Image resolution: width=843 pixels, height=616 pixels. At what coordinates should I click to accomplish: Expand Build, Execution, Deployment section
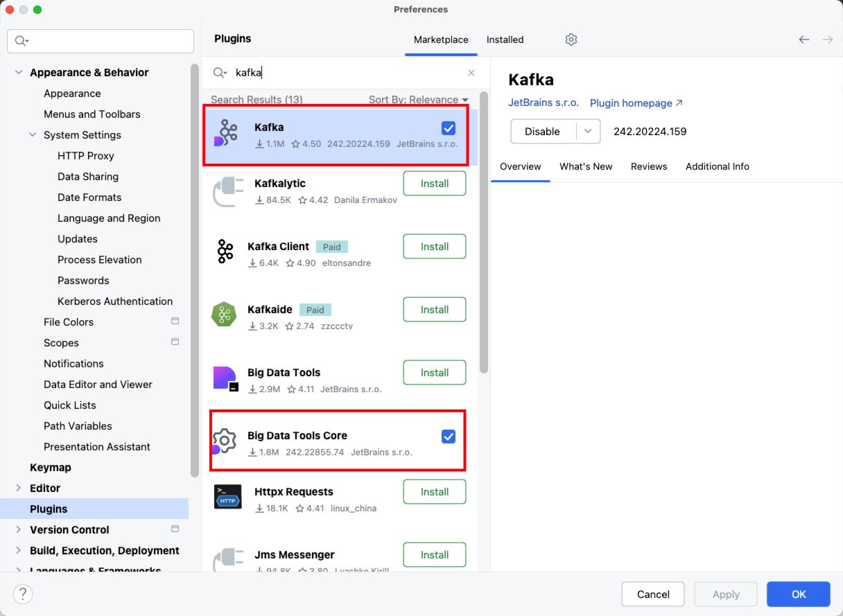(18, 550)
